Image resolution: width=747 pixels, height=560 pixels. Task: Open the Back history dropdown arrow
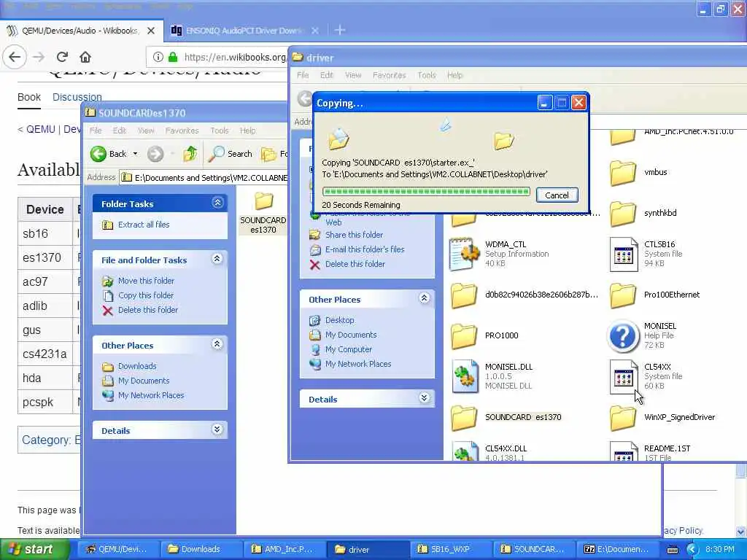(135, 154)
